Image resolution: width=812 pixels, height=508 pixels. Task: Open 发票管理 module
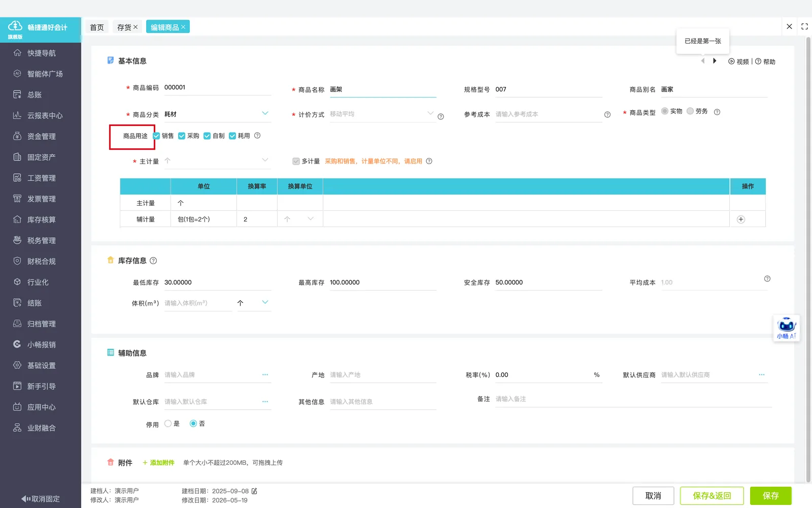(41, 199)
